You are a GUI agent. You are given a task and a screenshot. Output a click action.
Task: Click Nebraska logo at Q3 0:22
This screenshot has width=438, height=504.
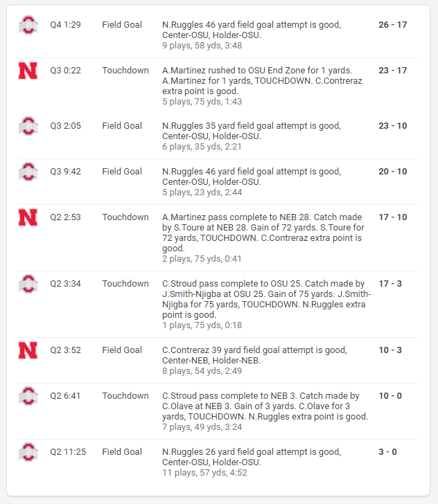coord(28,71)
